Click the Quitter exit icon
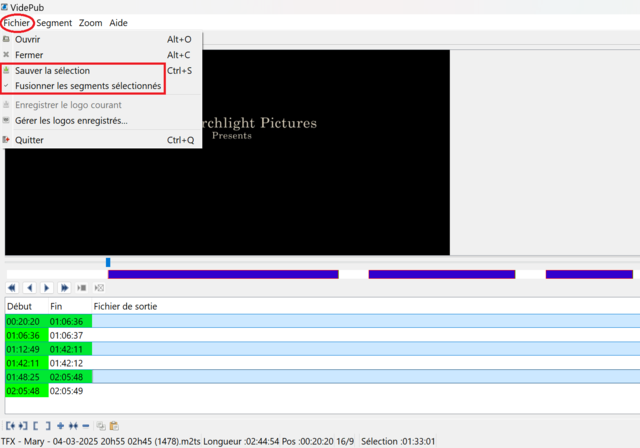 [x=6, y=140]
